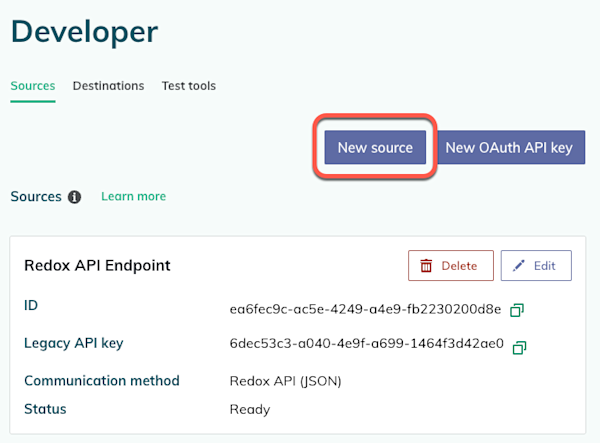Switch to the Test tools tab
Screen dimensions: 600x443
(189, 86)
